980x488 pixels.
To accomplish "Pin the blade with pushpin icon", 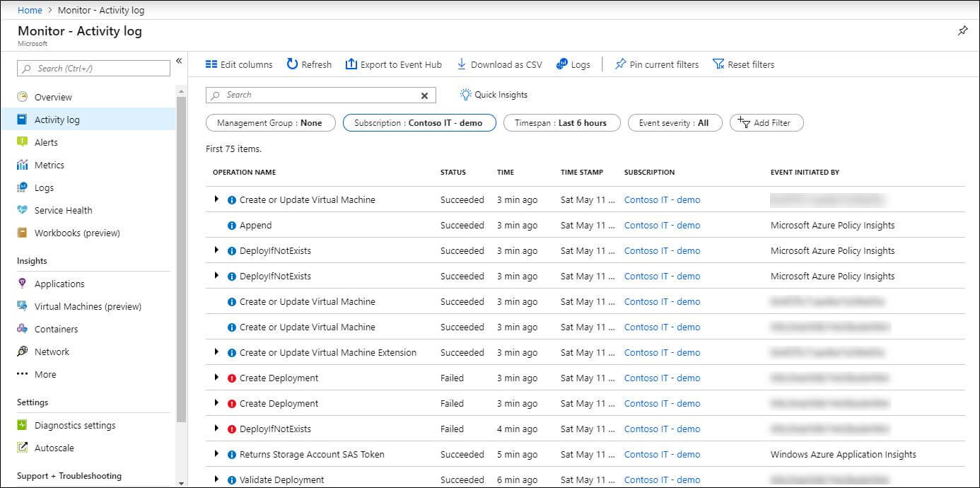I will pos(962,31).
